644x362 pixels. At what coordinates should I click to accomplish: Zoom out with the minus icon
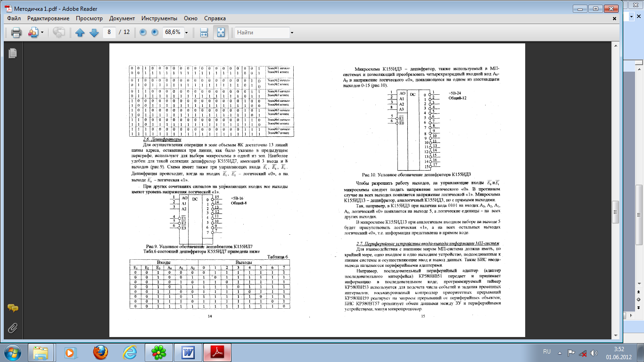142,33
